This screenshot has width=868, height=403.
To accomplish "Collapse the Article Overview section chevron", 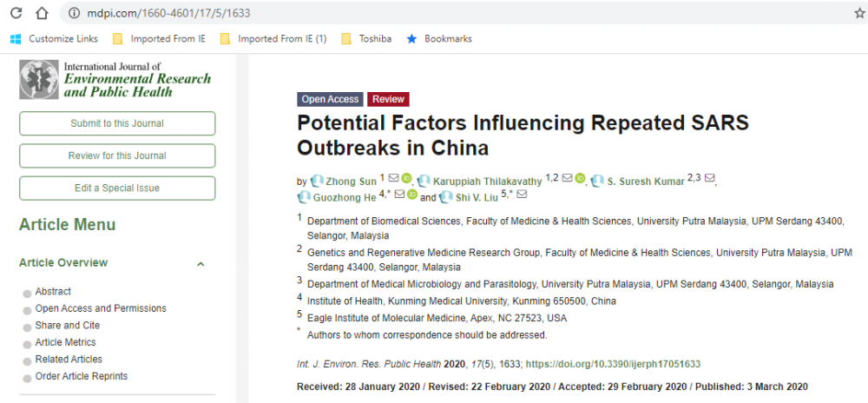I will point(201,264).
